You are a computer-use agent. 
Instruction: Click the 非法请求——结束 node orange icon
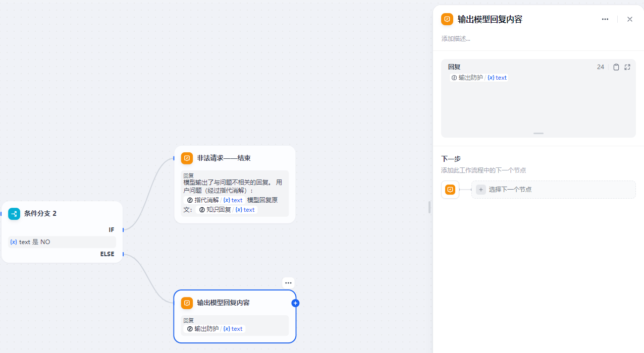click(187, 158)
